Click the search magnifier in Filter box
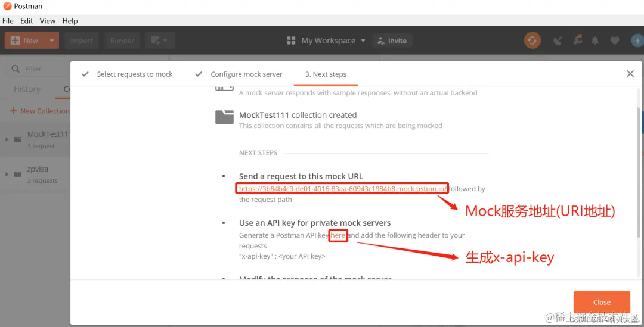 [16, 69]
